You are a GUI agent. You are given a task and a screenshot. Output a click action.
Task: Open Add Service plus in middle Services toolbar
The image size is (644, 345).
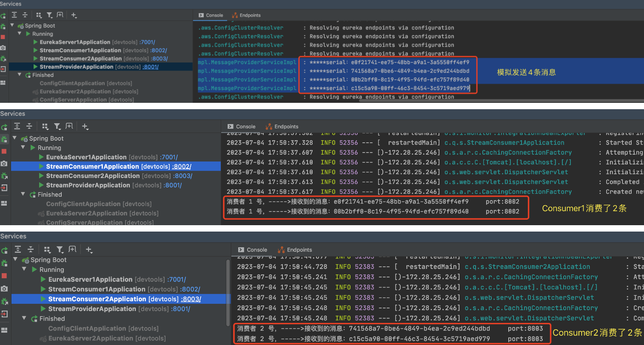click(85, 126)
